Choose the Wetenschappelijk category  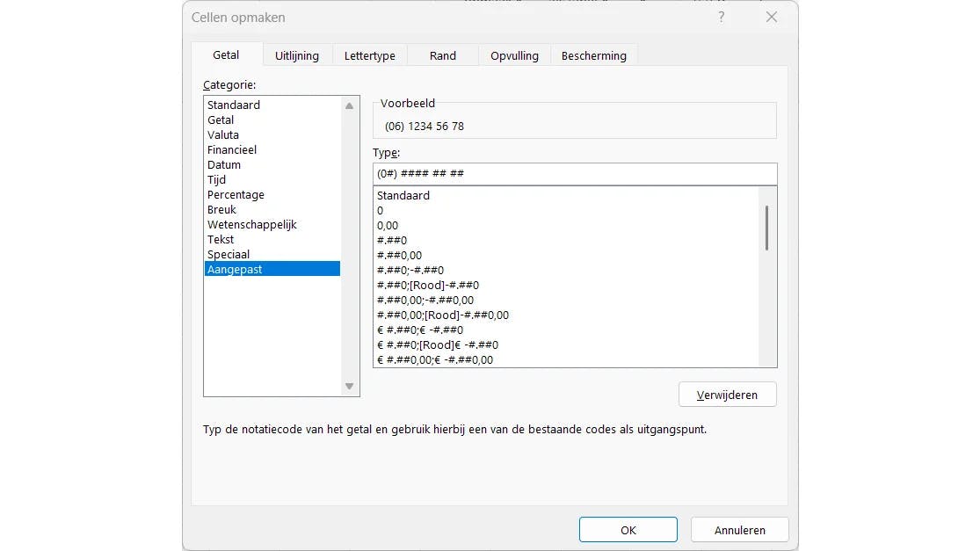point(272,225)
